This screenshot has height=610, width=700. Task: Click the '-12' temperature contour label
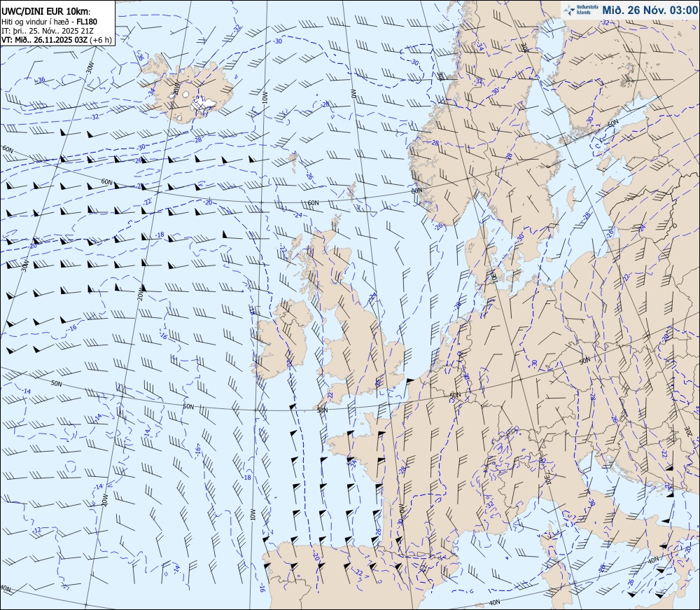pyautogui.click(x=38, y=529)
